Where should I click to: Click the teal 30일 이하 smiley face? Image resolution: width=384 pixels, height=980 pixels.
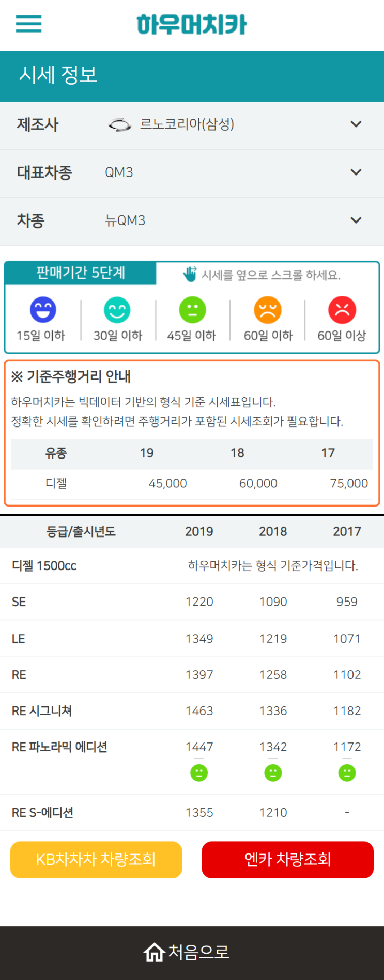pyautogui.click(x=117, y=310)
